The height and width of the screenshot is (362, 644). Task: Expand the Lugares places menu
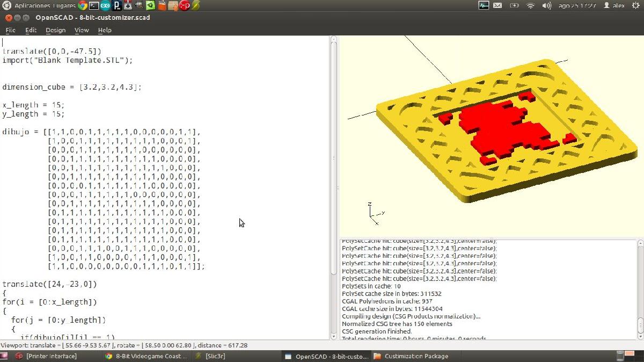coord(64,5)
